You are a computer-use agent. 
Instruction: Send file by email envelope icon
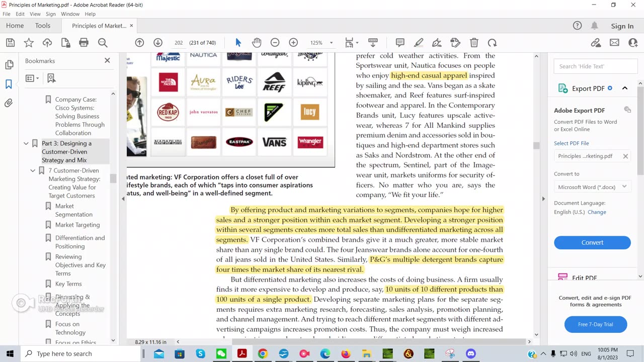coord(614,43)
